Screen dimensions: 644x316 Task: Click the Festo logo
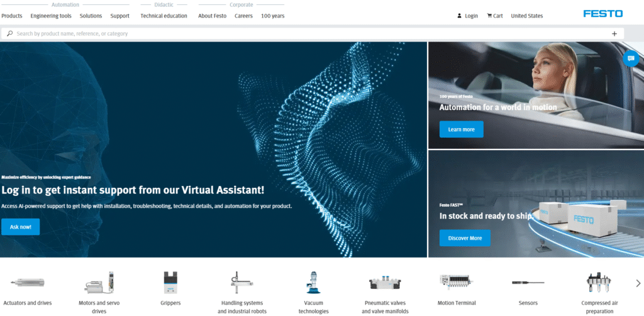pos(603,14)
